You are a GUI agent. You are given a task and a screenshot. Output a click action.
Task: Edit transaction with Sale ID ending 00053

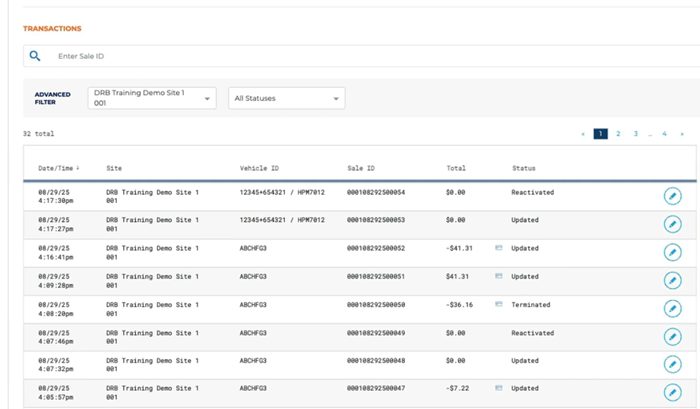672,224
